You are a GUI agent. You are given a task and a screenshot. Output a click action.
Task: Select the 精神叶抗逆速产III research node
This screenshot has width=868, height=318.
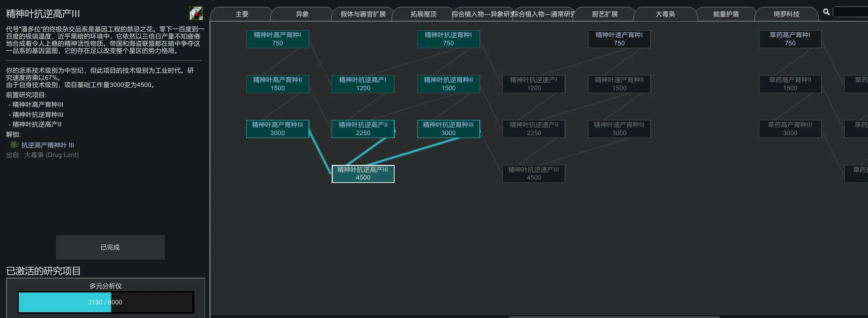(x=533, y=174)
